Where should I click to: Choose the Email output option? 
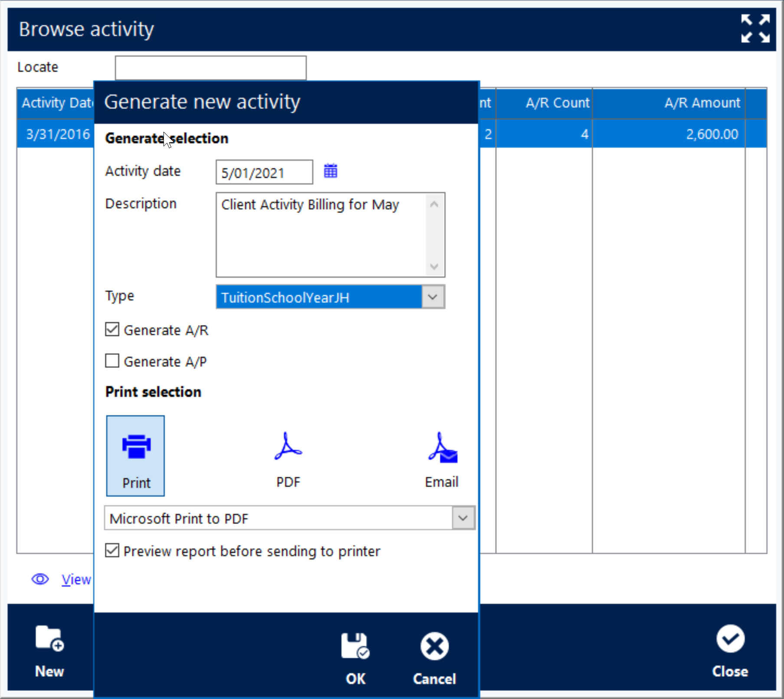point(441,459)
